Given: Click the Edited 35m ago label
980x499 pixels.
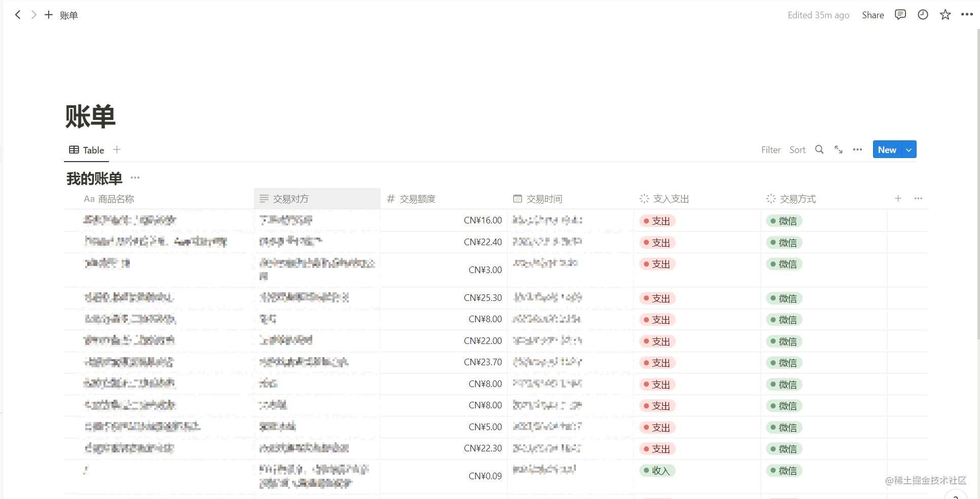Looking at the screenshot, I should 818,15.
